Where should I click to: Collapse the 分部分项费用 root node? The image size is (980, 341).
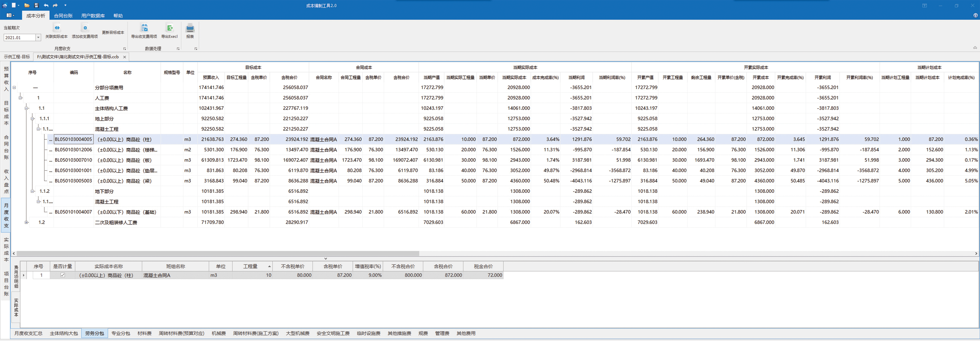pos(14,88)
